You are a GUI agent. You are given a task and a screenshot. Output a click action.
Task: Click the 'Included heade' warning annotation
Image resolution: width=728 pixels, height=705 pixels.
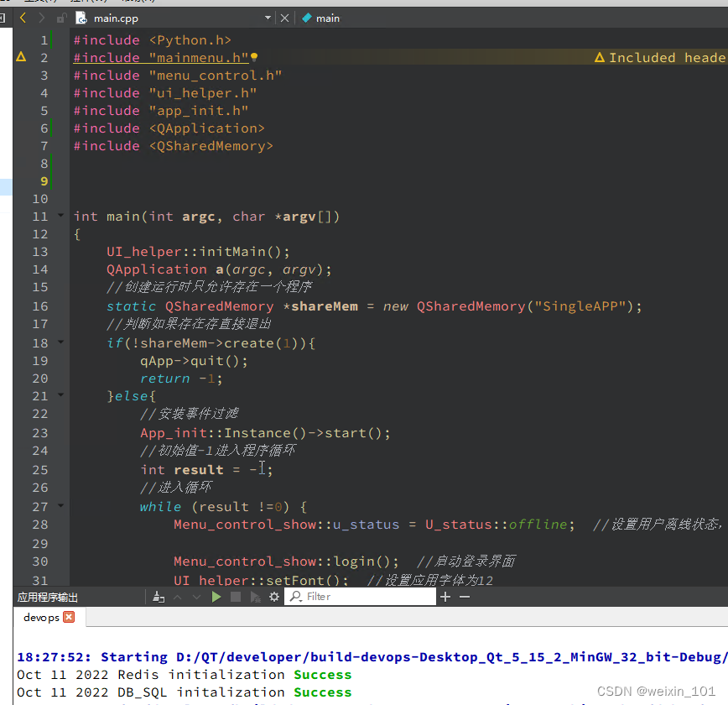tap(660, 58)
